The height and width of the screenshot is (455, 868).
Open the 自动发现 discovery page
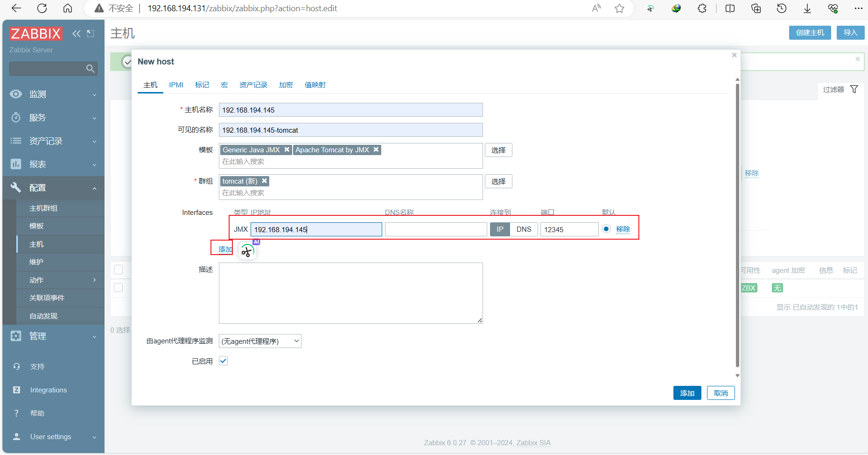[x=43, y=316]
